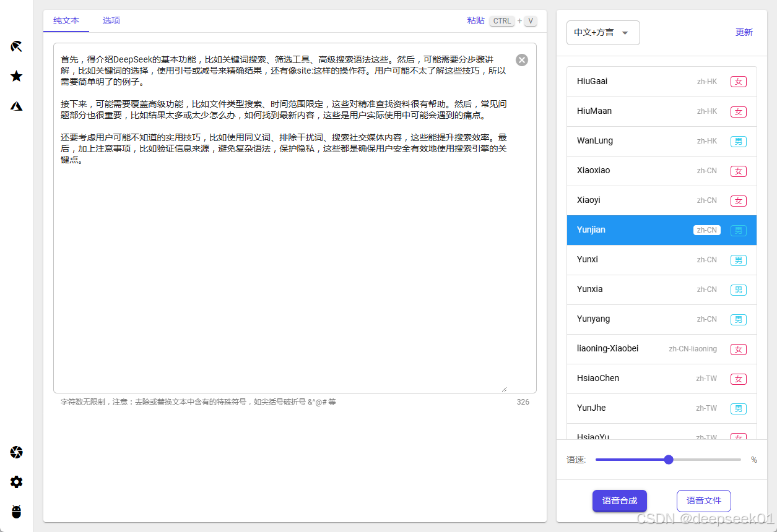Viewport: 777px width, 532px height.
Task: Click the 男 gender badge for Yunxi
Action: point(739,260)
